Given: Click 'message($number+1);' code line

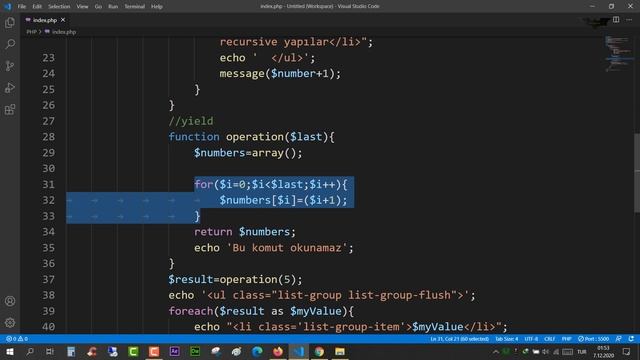Looking at the screenshot, I should coord(280,73).
